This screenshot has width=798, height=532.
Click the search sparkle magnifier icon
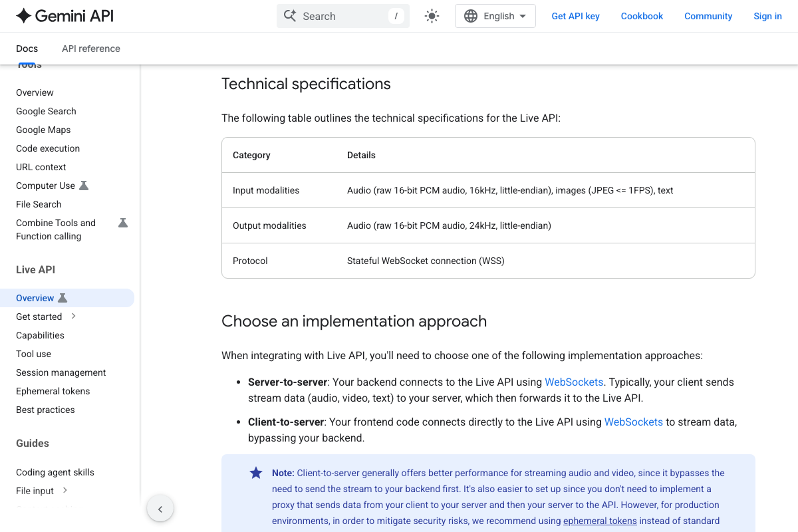290,16
